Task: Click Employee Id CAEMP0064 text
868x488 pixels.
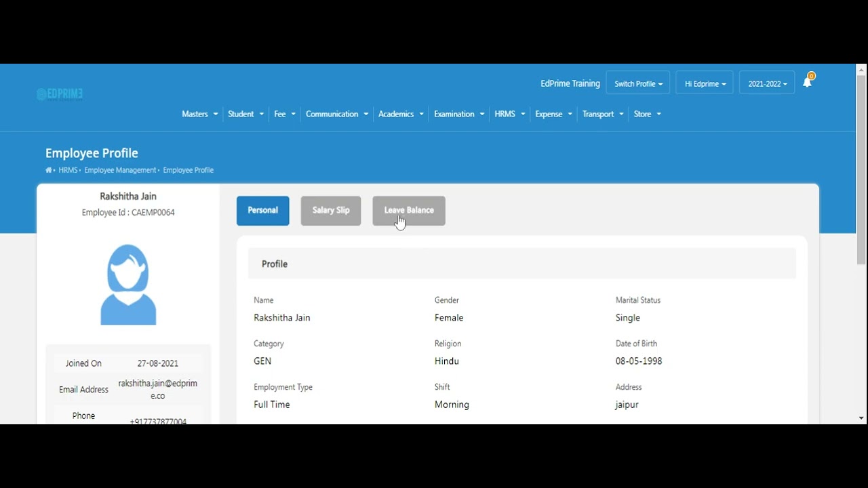Action: point(128,212)
